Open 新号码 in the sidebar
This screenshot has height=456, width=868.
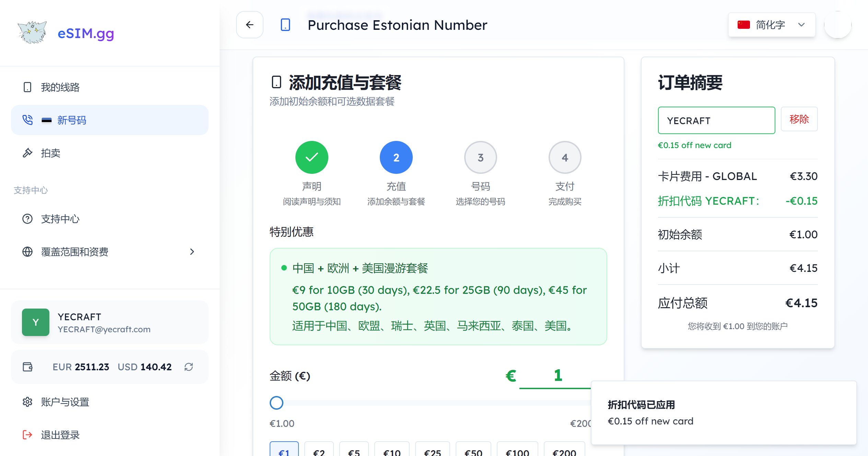click(71, 120)
